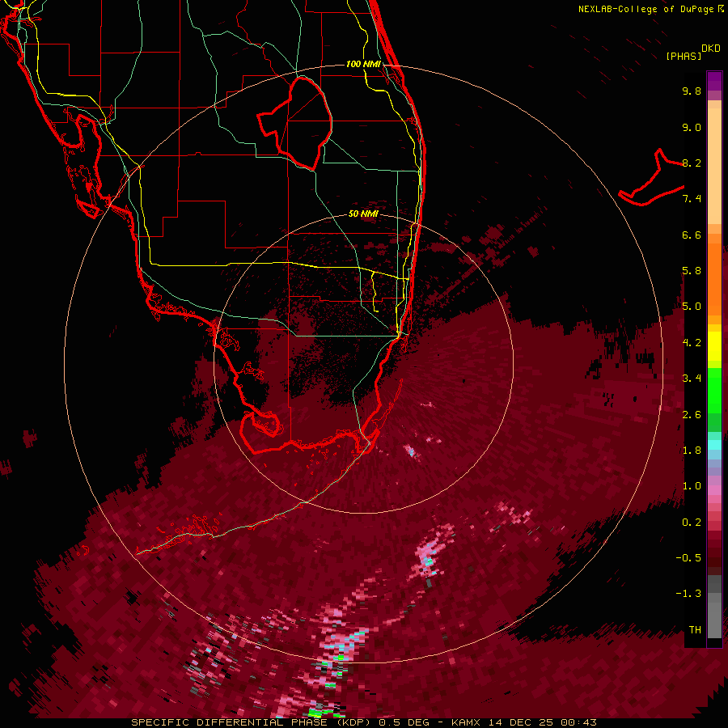Click the TH threshold label
The height and width of the screenshot is (728, 728).
coord(695,629)
